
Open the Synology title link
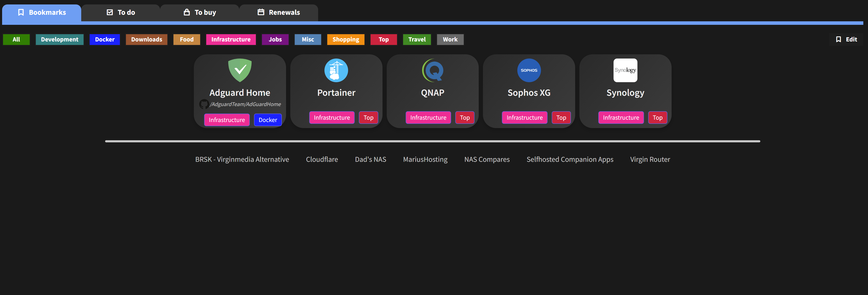point(625,93)
